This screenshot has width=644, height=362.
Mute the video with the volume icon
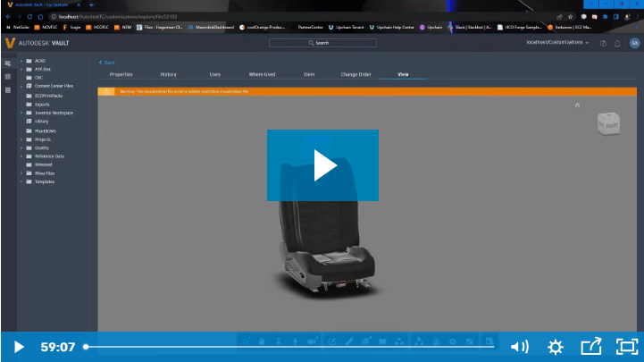pyautogui.click(x=520, y=347)
